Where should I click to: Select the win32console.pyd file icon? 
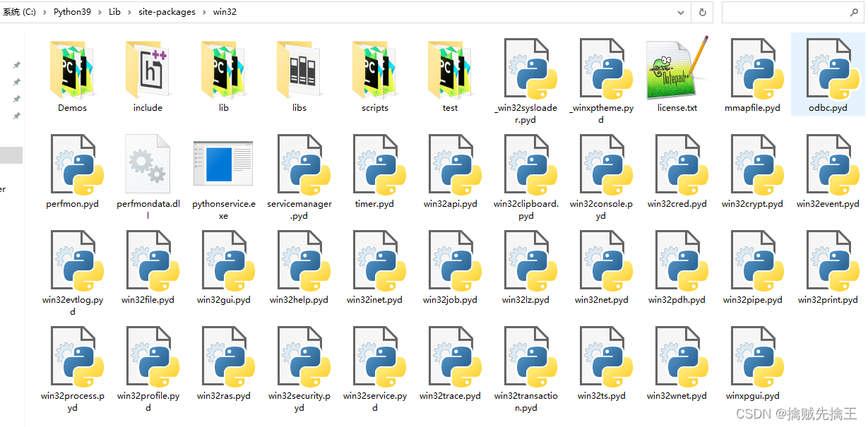click(607, 165)
